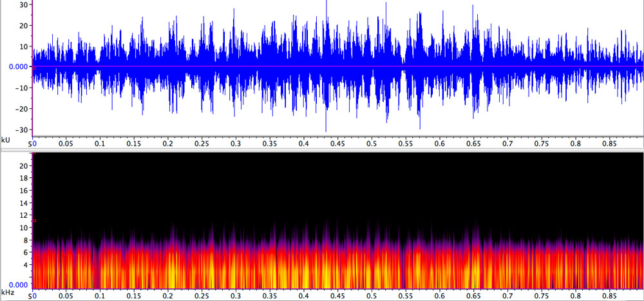This screenshot has height=301, width=644.
Task: Click the S unit label under spectrogram
Action: pyautogui.click(x=30, y=296)
